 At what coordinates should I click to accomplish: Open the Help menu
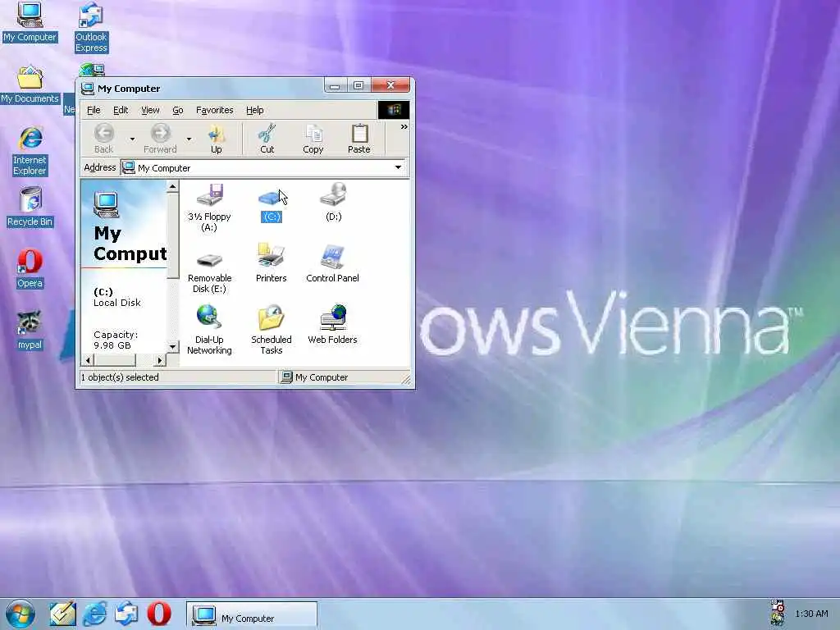[x=255, y=110]
